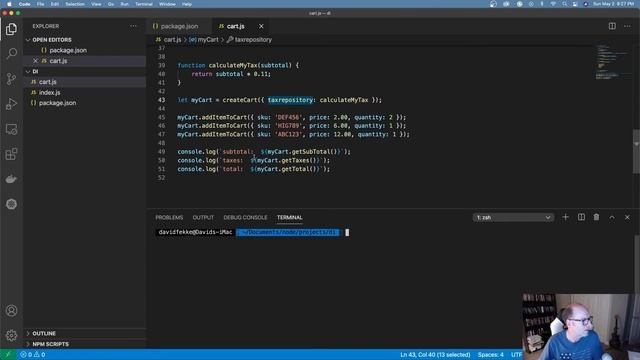Open the Source Control view
Viewport: 640px width, 360px height.
pyautogui.click(x=11, y=78)
